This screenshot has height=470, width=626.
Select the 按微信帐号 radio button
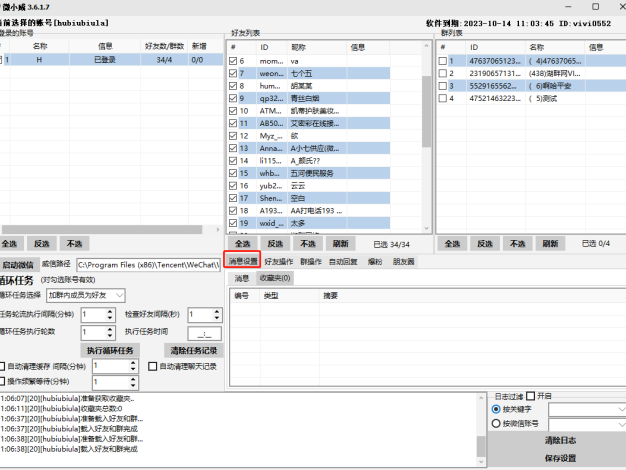[x=497, y=423]
